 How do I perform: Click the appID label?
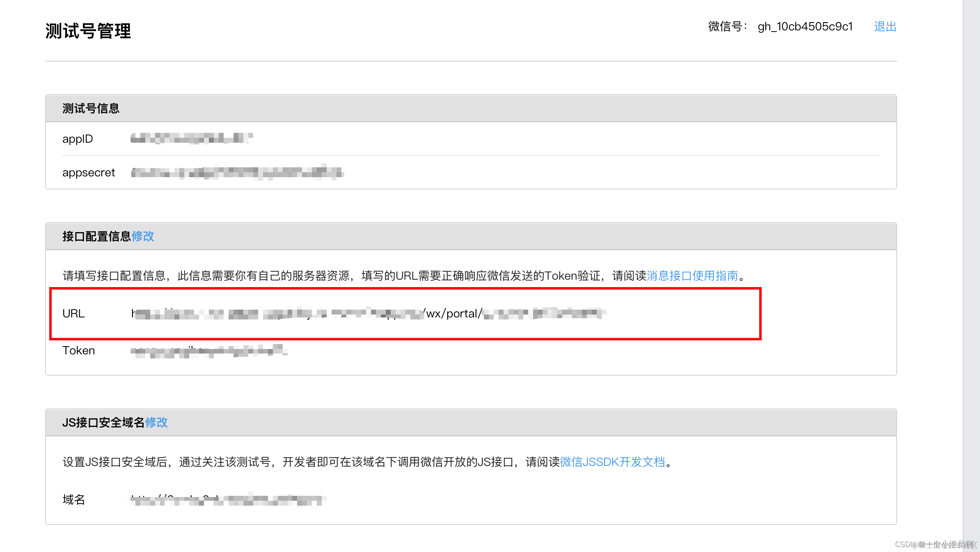coord(78,139)
